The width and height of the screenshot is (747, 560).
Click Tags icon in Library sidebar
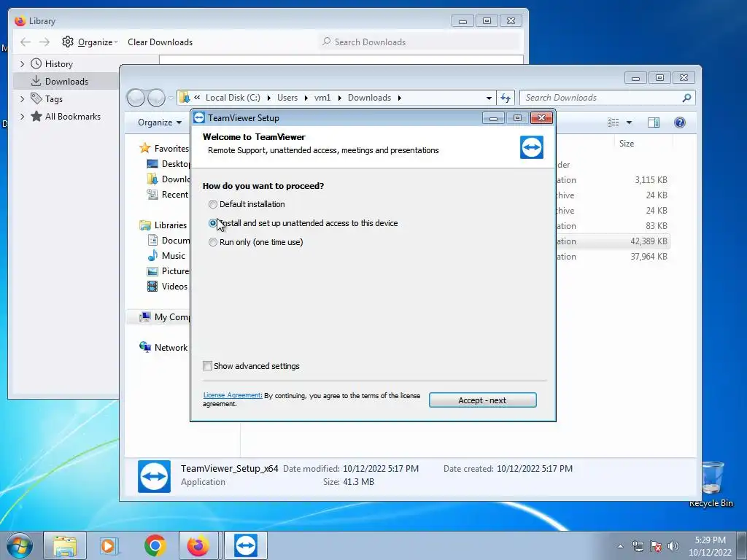point(36,98)
